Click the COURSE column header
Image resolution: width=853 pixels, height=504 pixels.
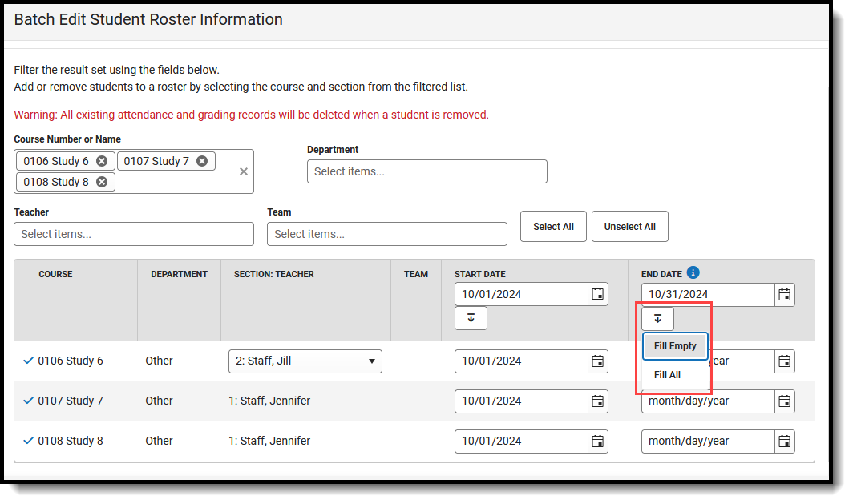55,274
